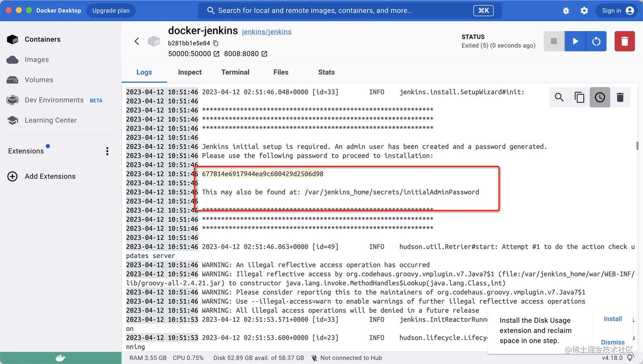Screen dimensions: 643x364
Task: Install the Disk Usage extension
Action: point(613,319)
